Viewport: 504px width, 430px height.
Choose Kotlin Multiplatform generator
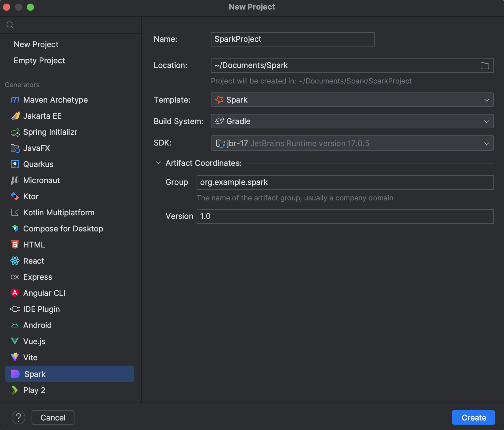59,213
